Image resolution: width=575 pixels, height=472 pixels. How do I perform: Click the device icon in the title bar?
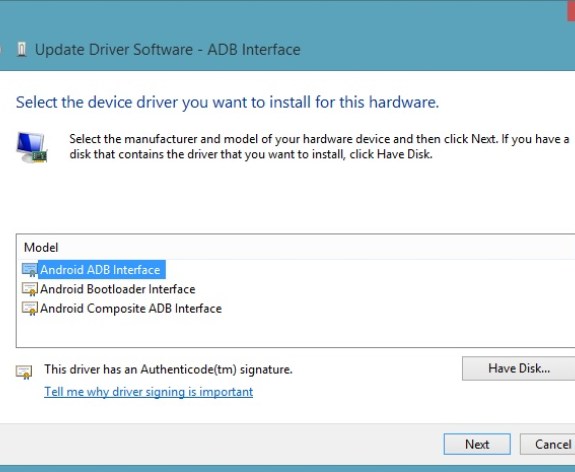[x=22, y=50]
